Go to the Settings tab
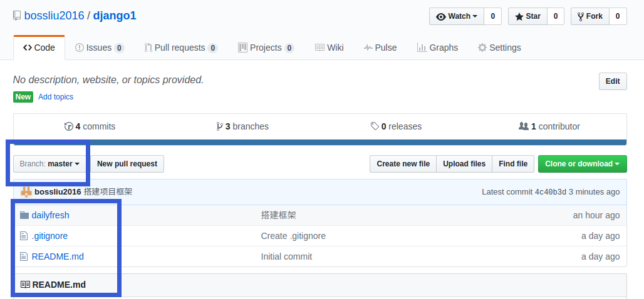Image resolution: width=644 pixels, height=299 pixels. 499,48
